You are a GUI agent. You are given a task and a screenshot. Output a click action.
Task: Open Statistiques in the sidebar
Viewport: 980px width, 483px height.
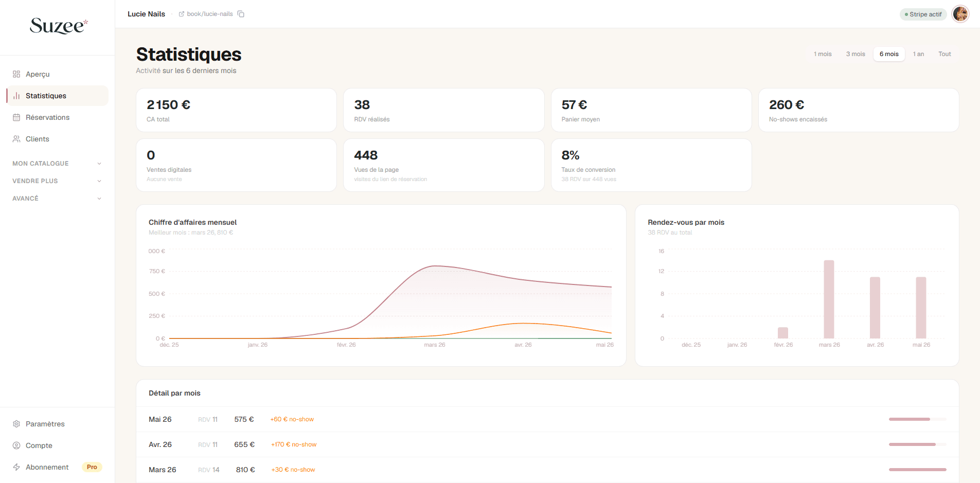57,96
